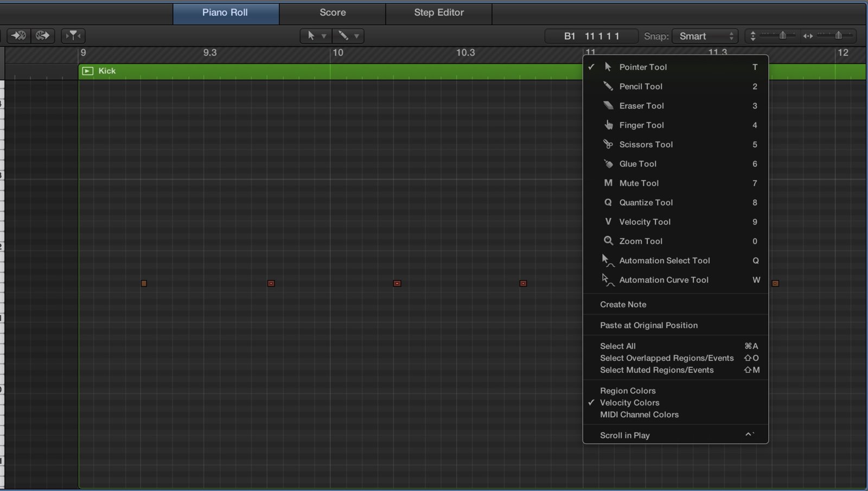Select the Zoom Tool magnifier icon
This screenshot has width=868, height=491.
pos(608,241)
